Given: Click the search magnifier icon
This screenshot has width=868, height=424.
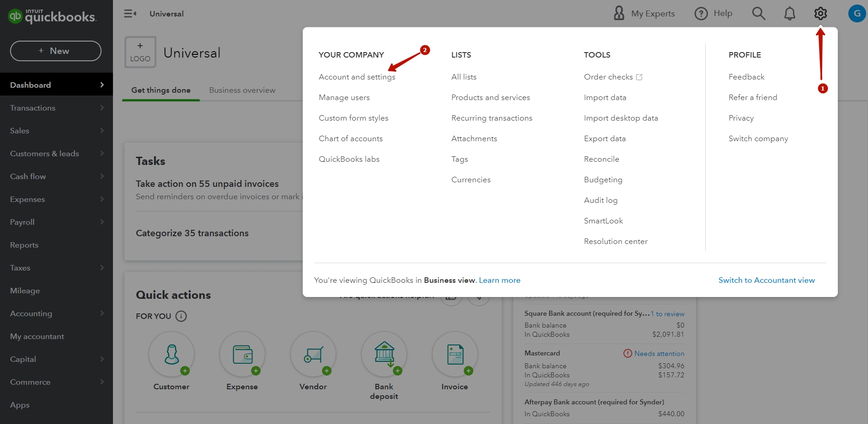Looking at the screenshot, I should coord(759,13).
